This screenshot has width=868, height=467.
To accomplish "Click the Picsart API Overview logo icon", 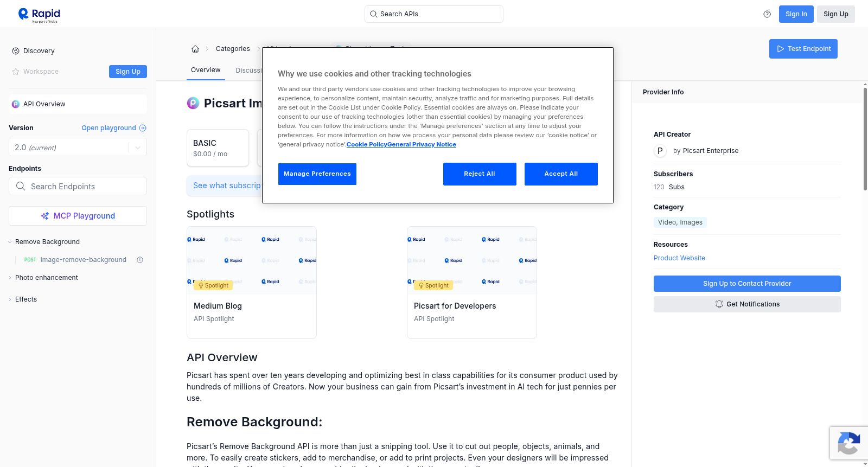I will tap(16, 104).
